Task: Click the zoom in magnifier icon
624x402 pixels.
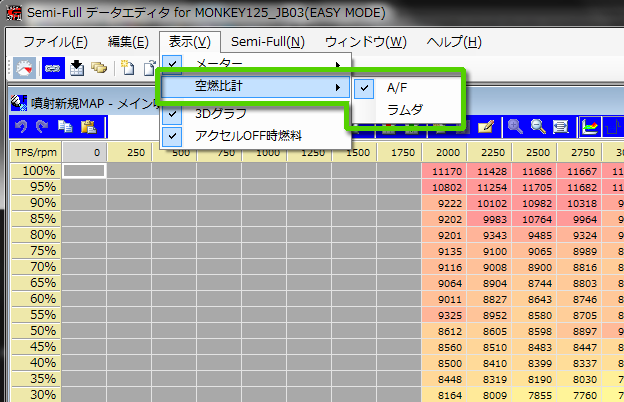Action: pos(515,127)
